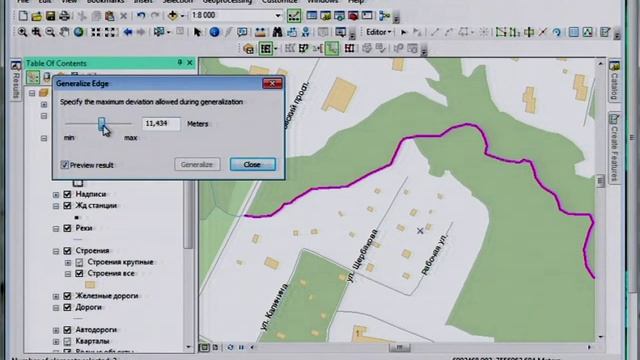Viewport: 640px width, 360px height.
Task: Expand Строения крупные layer
Action: tap(68, 263)
